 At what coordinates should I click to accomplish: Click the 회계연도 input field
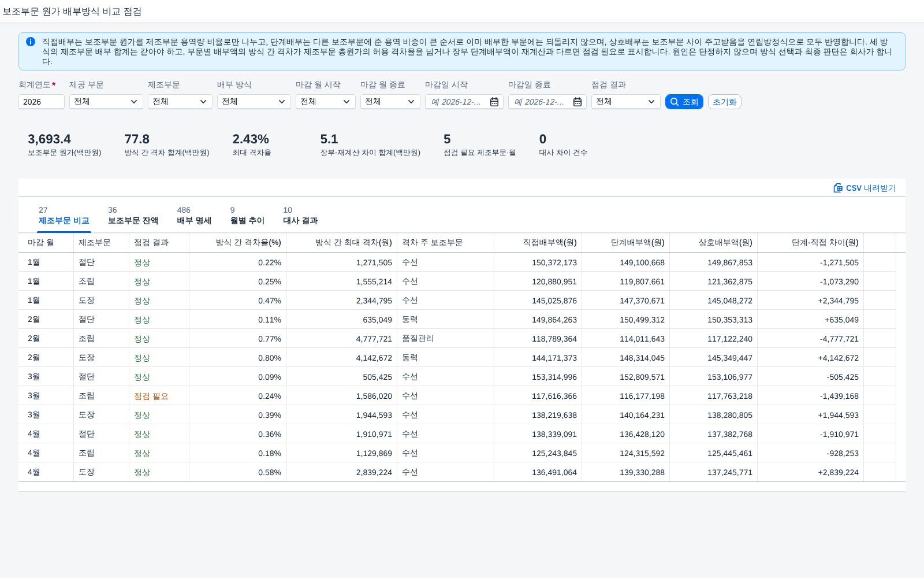tap(42, 102)
